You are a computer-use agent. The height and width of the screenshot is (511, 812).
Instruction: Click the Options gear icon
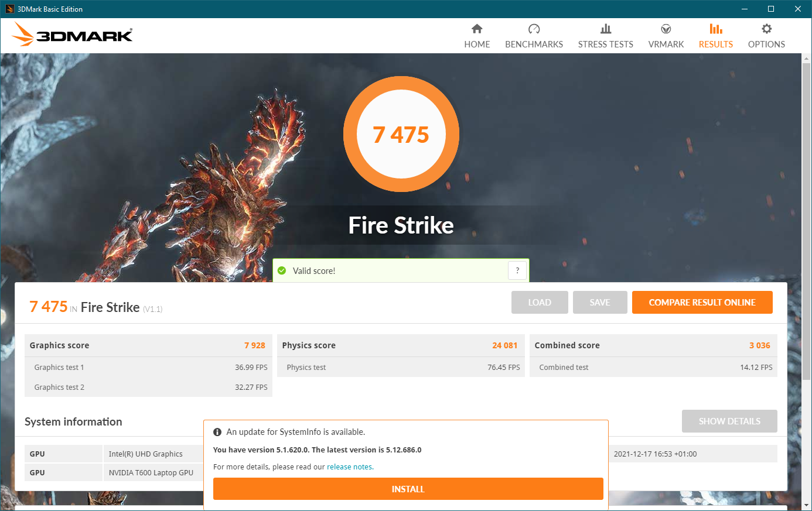tap(766, 29)
